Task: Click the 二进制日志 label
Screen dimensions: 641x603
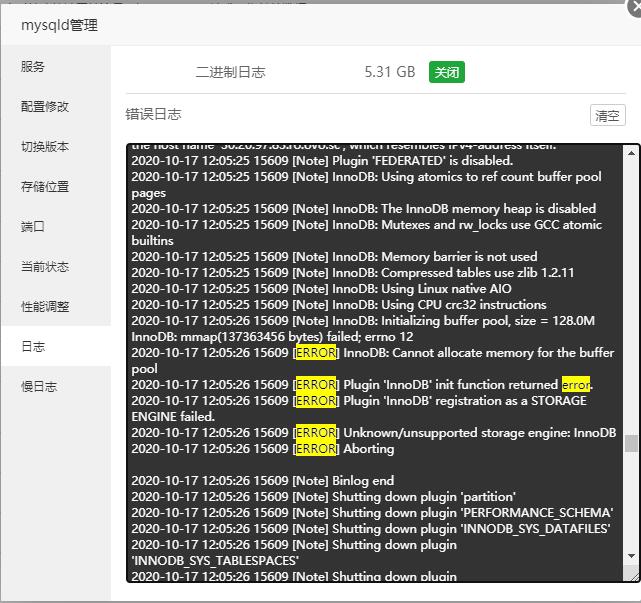Action: click(231, 72)
